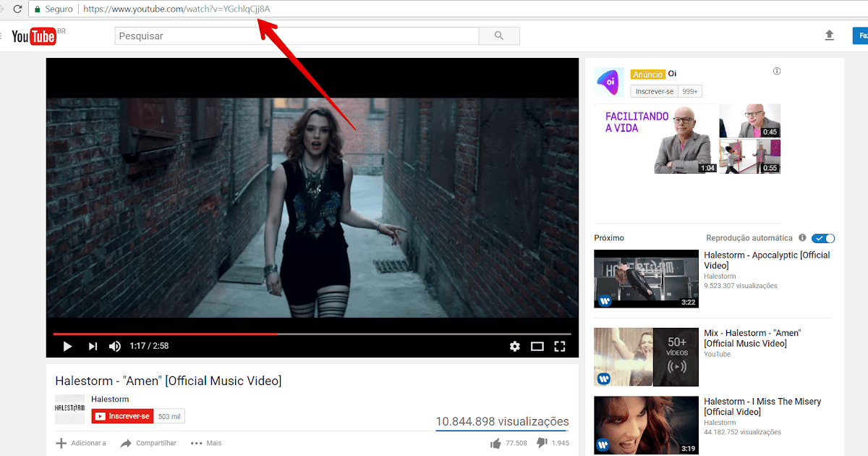Screen dimensions: 868x456
Task: Open I Miss The Misery thumbnail
Action: coord(646,425)
